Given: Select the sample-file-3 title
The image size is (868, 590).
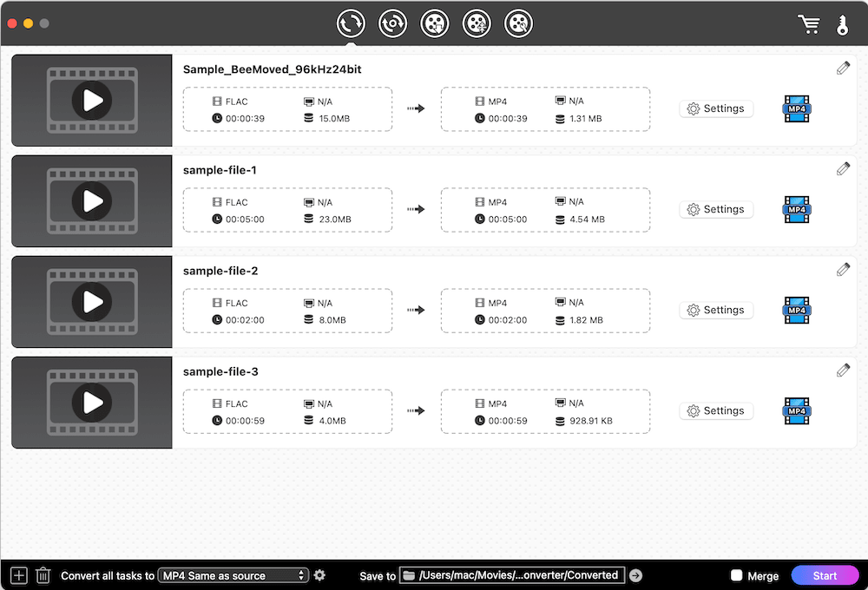Looking at the screenshot, I should point(220,371).
